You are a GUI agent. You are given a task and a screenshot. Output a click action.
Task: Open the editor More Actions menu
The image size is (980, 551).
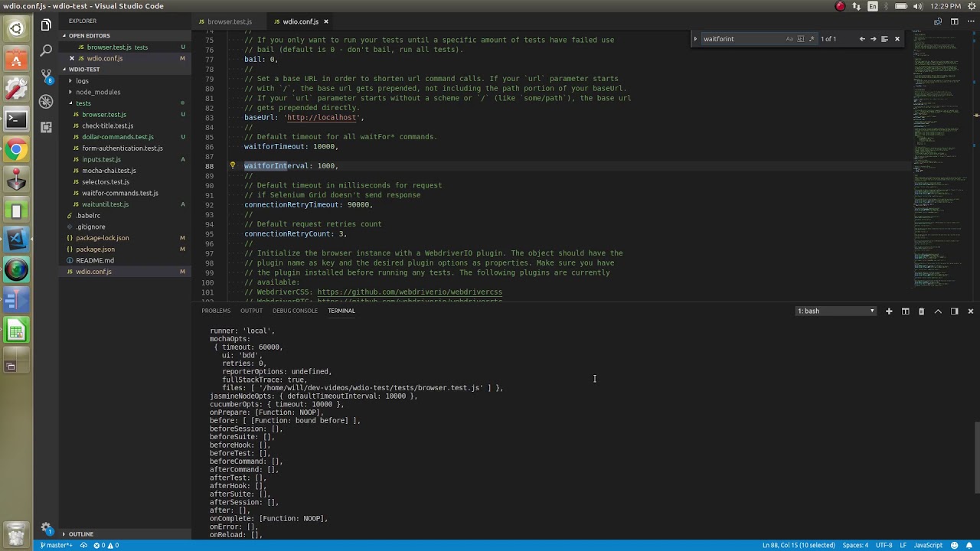(970, 21)
